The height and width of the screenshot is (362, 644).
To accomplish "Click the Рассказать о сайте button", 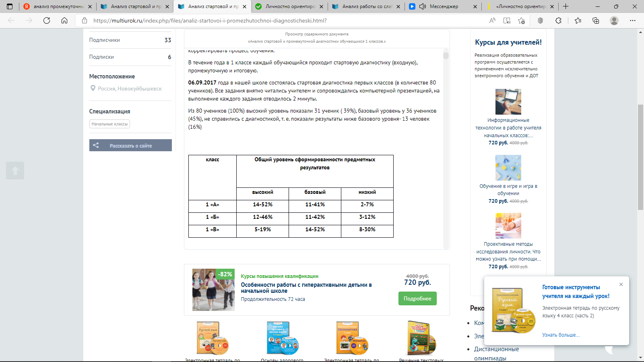I will 130,145.
